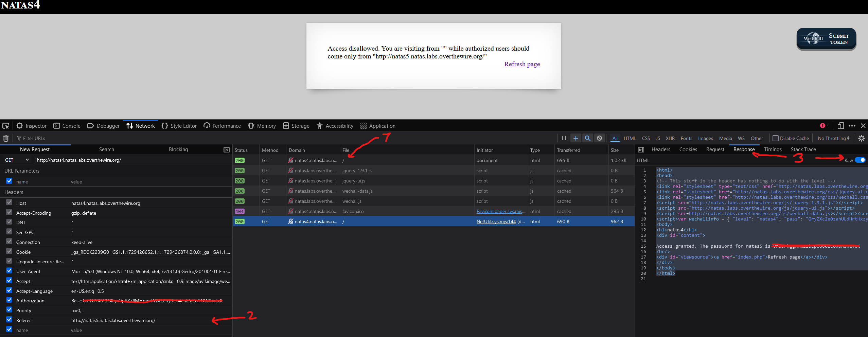Viewport: 868px width, 337px height.
Task: Select the Search side tab
Action: [106, 149]
